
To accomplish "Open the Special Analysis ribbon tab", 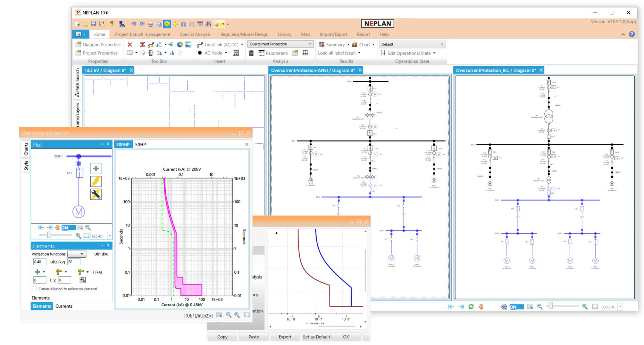I will pyautogui.click(x=195, y=34).
